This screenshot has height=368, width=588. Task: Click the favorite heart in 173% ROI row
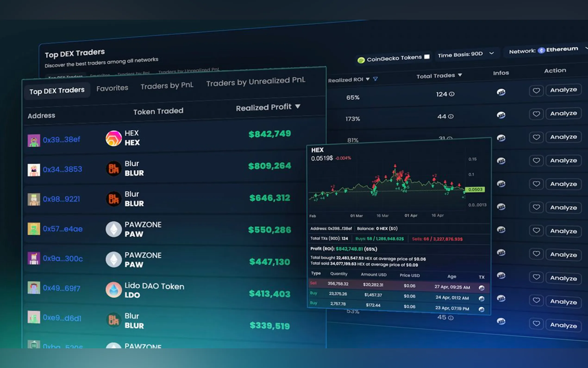point(536,114)
